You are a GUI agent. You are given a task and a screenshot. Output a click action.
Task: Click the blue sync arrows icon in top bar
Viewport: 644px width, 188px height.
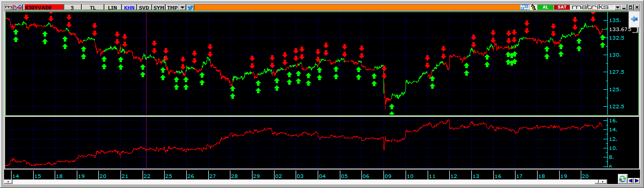(x=525, y=7)
